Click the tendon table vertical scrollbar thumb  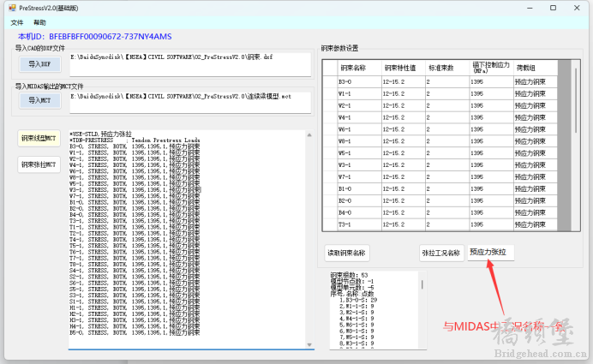pos(576,100)
